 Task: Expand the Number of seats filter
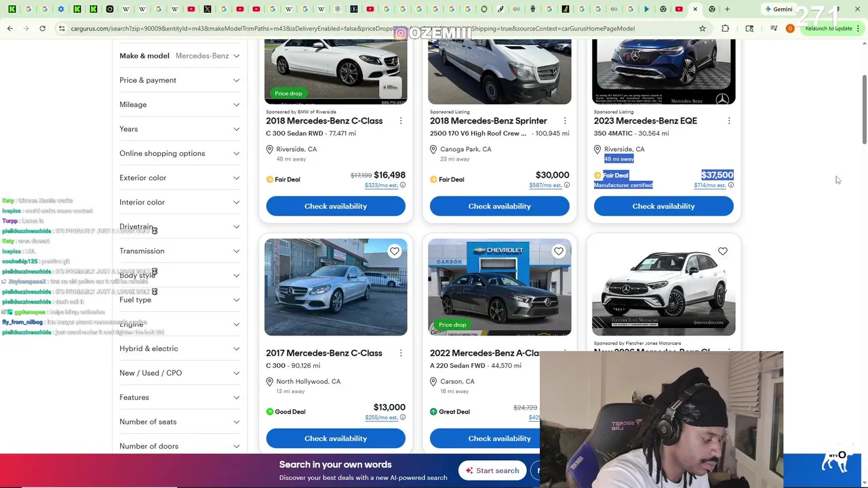180,422
